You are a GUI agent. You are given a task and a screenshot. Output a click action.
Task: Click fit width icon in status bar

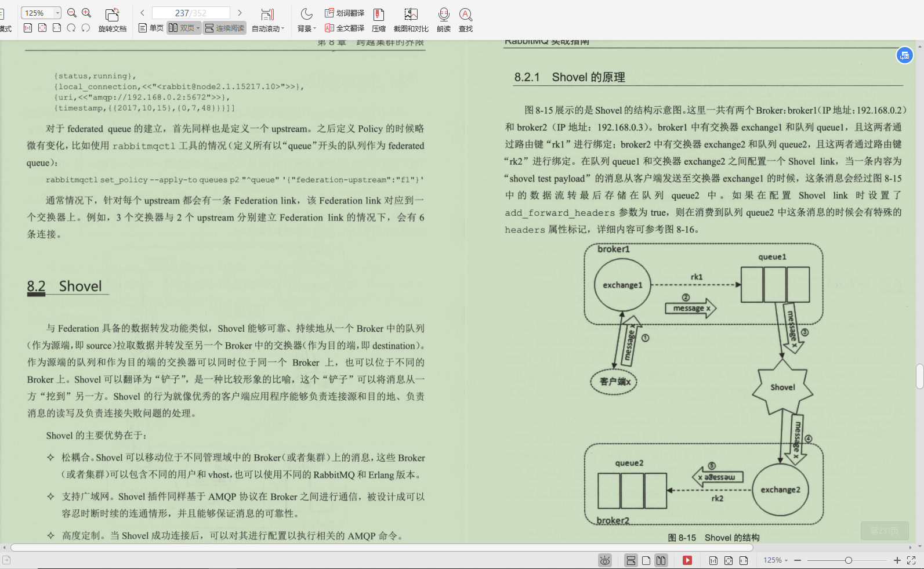pyautogui.click(x=744, y=560)
